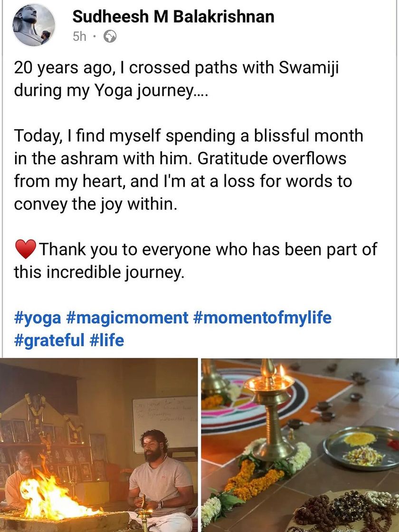Open the #yoga hashtag
The image size is (399, 532).
click(x=38, y=317)
